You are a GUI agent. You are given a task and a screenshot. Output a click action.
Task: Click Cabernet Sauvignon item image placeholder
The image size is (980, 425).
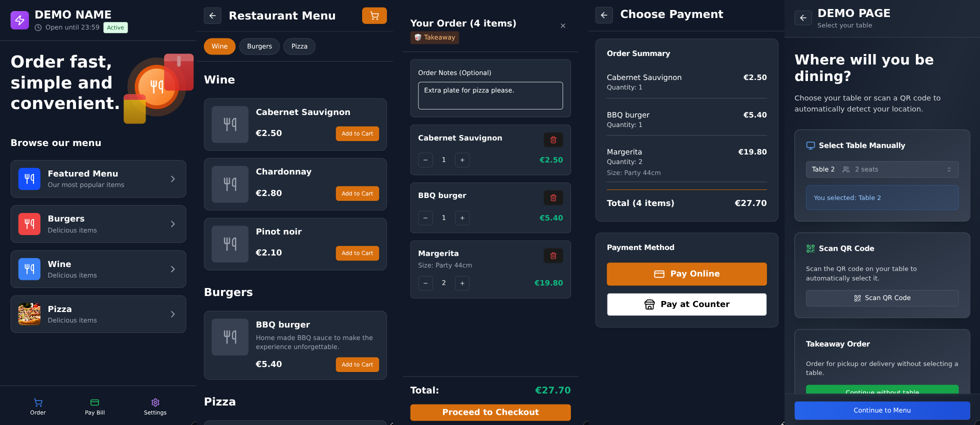230,124
